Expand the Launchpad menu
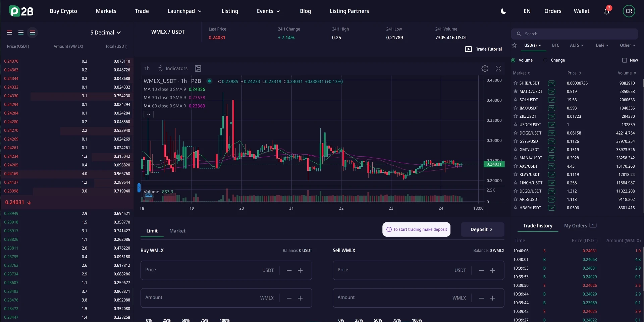The height and width of the screenshot is (322, 644). (x=184, y=11)
